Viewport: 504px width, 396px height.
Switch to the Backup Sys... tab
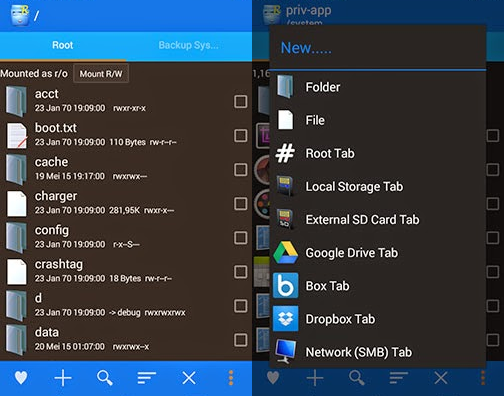pos(189,45)
